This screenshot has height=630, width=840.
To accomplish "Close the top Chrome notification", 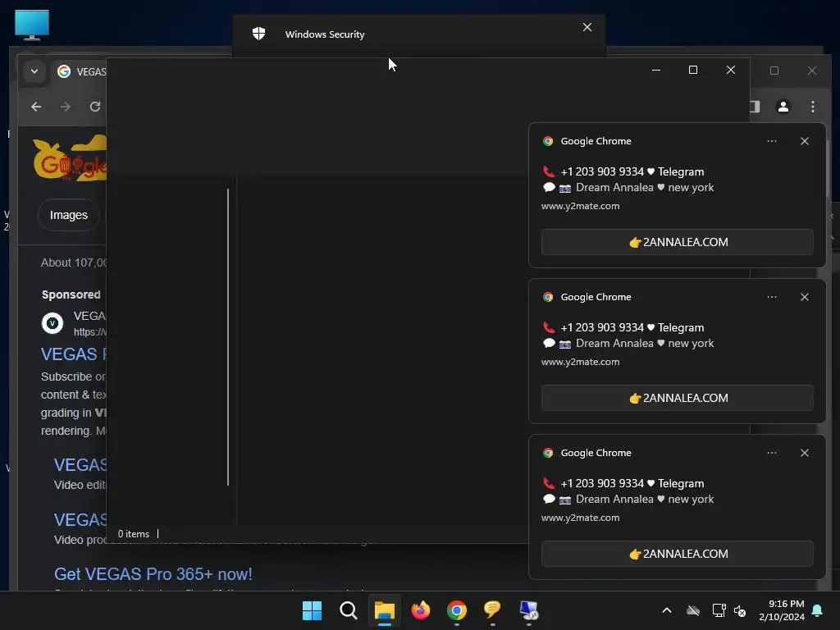I will click(804, 141).
